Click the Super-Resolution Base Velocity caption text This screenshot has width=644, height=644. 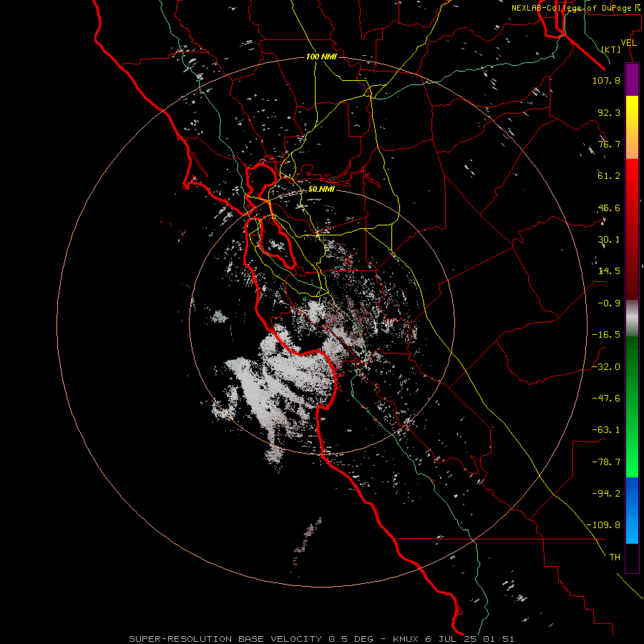coord(321,639)
